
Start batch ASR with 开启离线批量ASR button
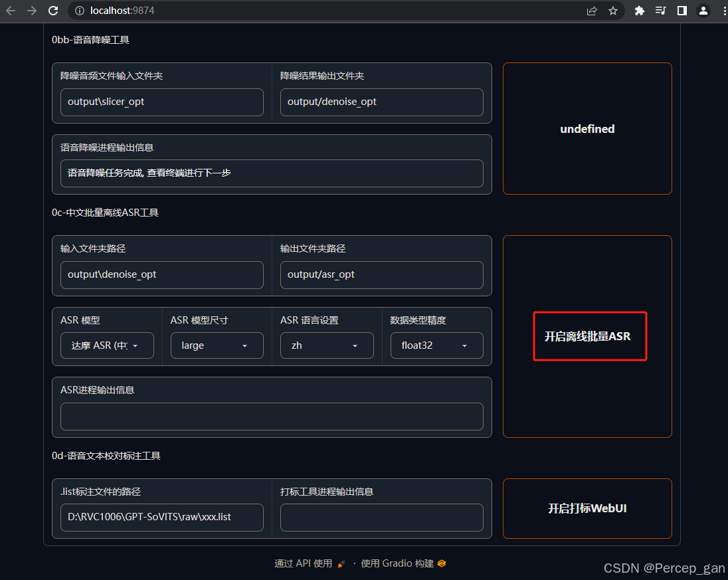pyautogui.click(x=587, y=336)
